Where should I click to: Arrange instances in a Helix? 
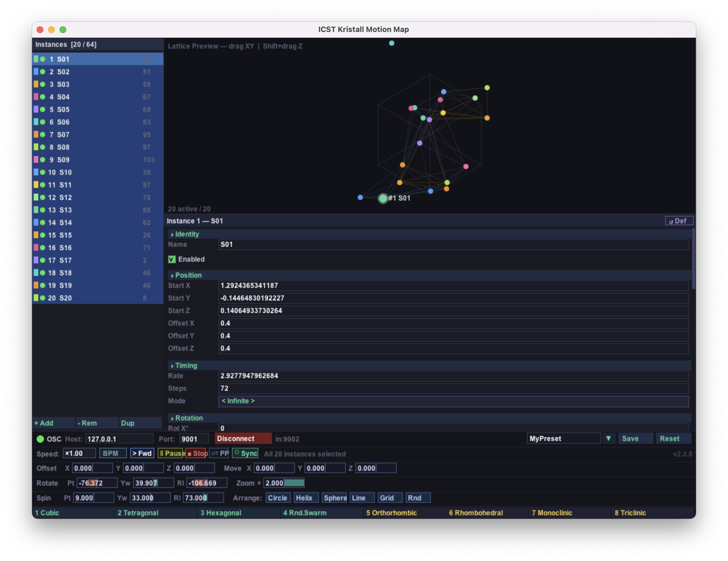(305, 498)
